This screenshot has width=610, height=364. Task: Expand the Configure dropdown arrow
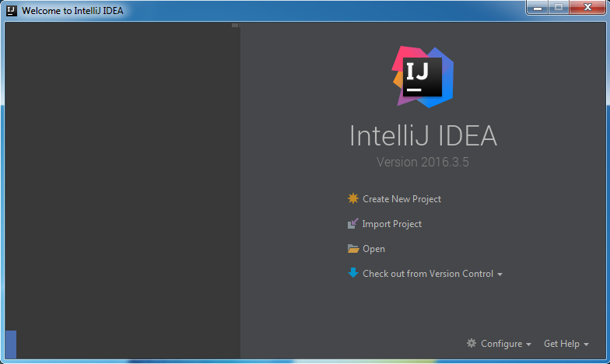pyautogui.click(x=528, y=345)
